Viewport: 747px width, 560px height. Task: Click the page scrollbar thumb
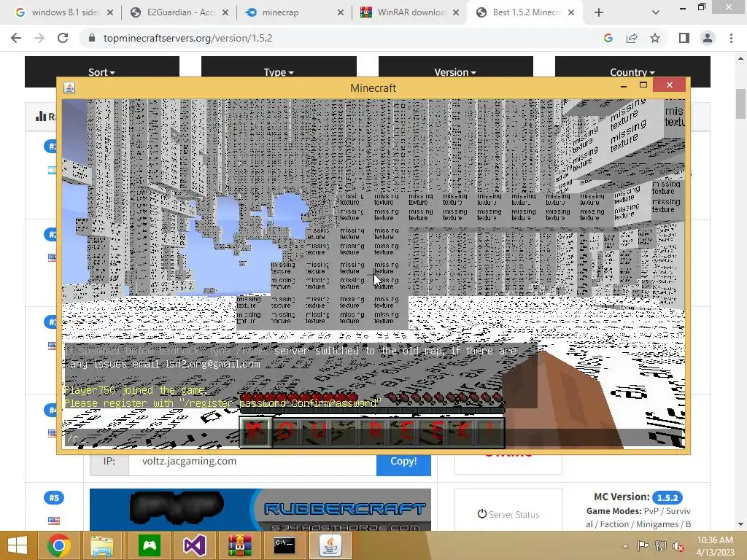[x=740, y=104]
